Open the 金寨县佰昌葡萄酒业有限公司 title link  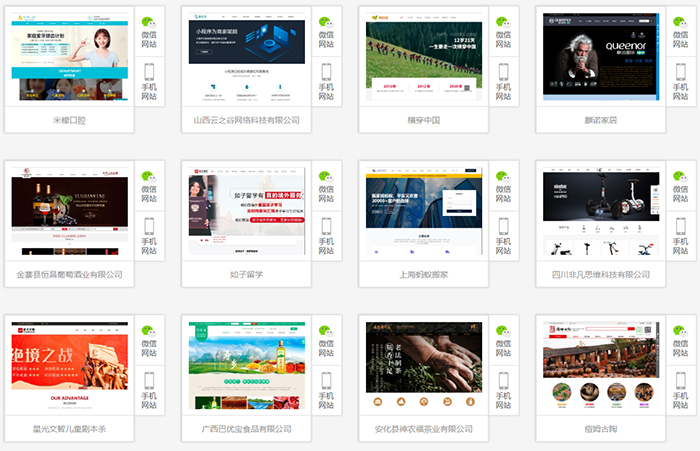69,274
